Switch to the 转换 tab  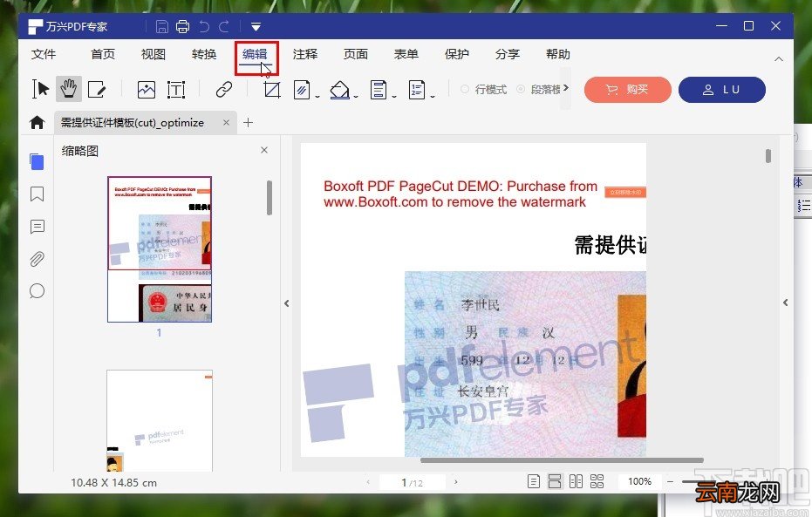coord(204,54)
